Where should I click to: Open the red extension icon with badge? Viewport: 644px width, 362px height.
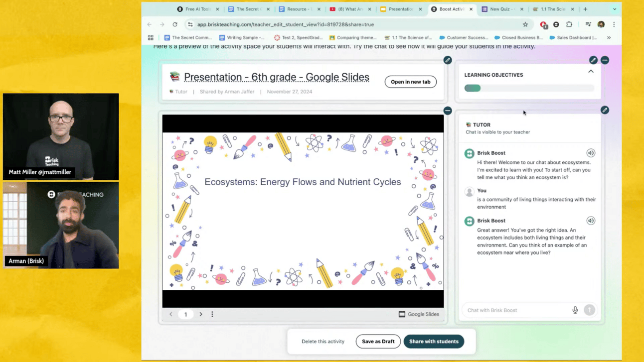click(x=544, y=24)
